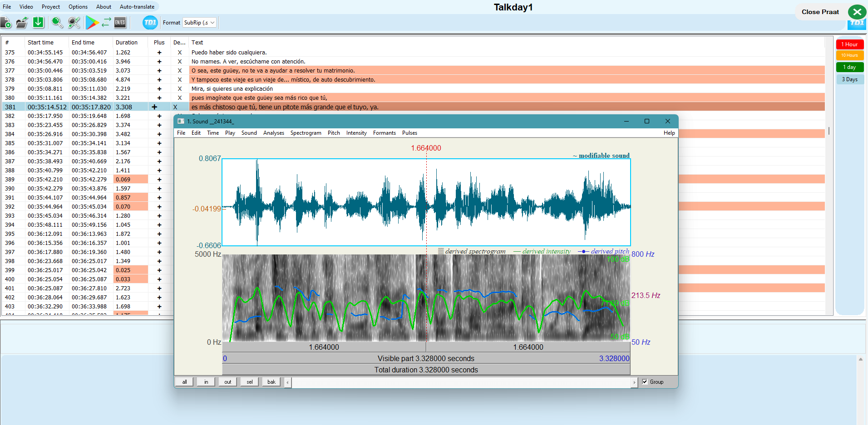The width and height of the screenshot is (868, 425).
Task: Click the 'sel' zoom button in Praat
Action: click(250, 382)
